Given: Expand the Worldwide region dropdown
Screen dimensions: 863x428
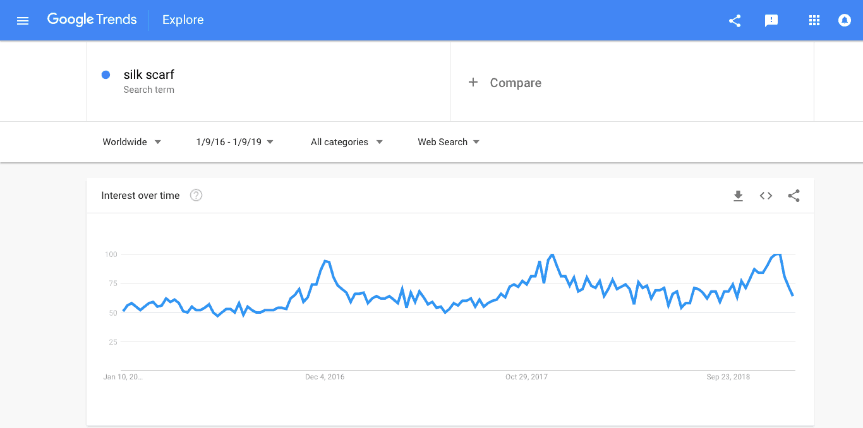Looking at the screenshot, I should [x=132, y=142].
